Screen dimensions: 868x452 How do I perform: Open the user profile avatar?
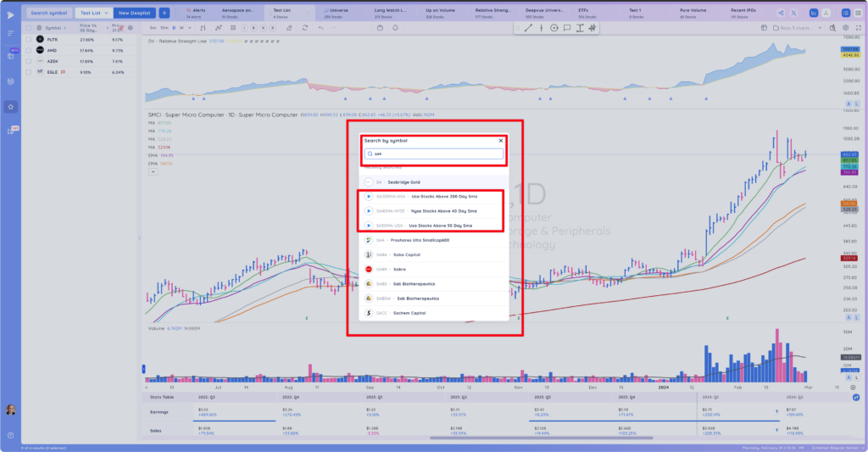pyautogui.click(x=10, y=410)
